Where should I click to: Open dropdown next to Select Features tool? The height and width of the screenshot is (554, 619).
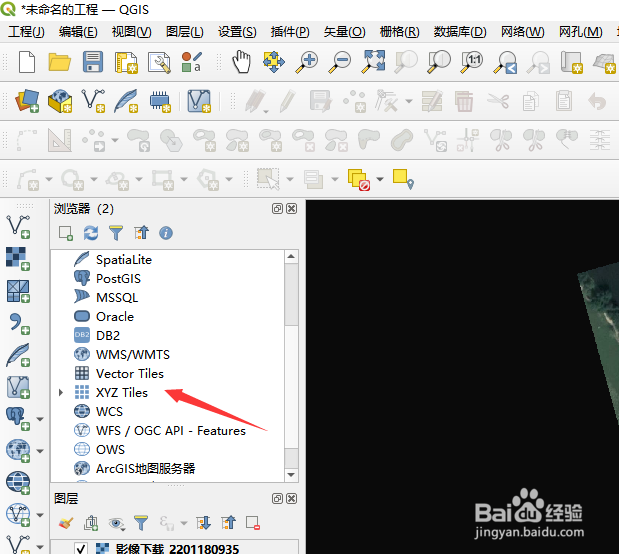290,179
